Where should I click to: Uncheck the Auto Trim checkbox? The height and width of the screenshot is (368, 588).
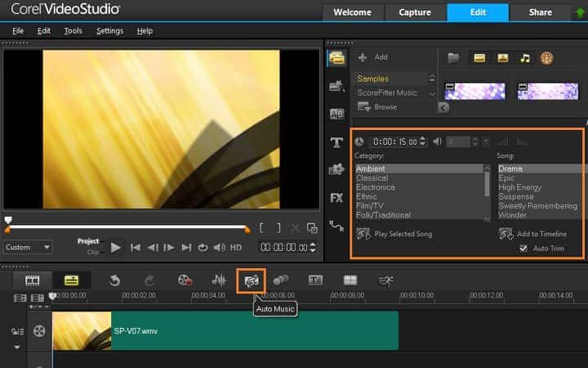(x=523, y=249)
